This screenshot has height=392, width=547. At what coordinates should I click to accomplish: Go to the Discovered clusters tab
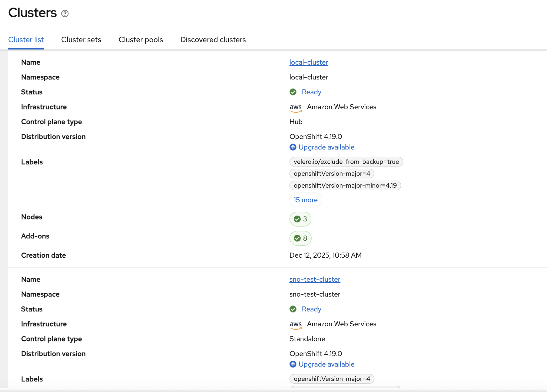(x=213, y=40)
